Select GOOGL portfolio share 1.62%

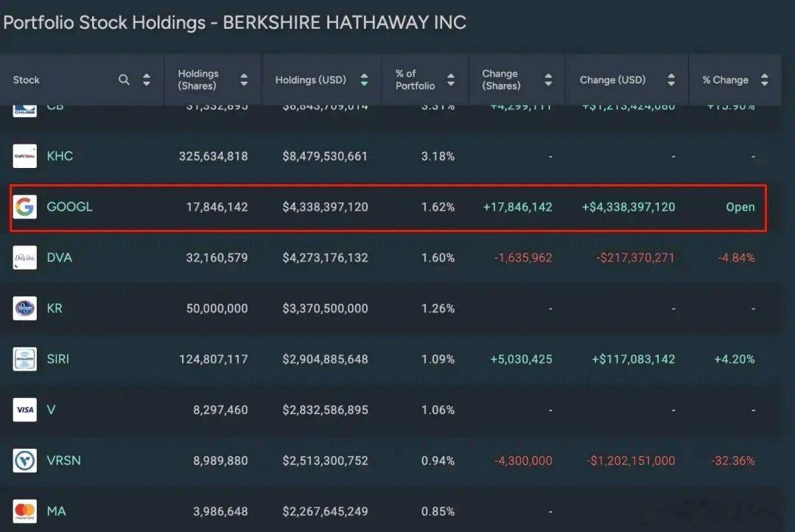(438, 207)
